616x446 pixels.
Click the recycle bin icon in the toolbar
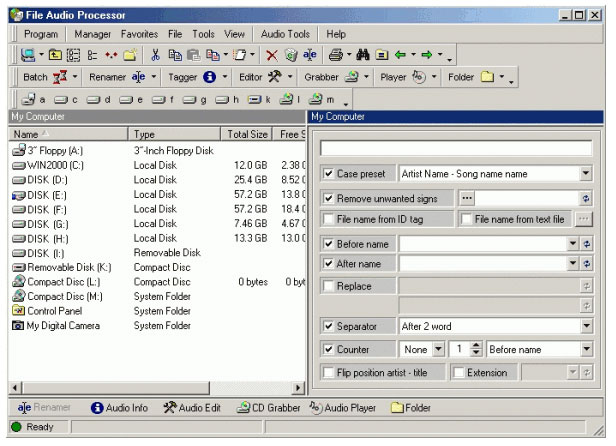click(x=291, y=55)
